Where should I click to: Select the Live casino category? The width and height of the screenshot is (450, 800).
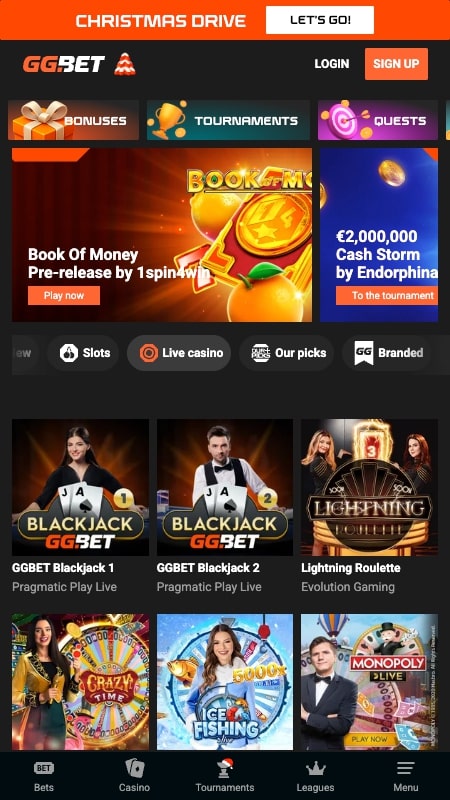pos(179,353)
